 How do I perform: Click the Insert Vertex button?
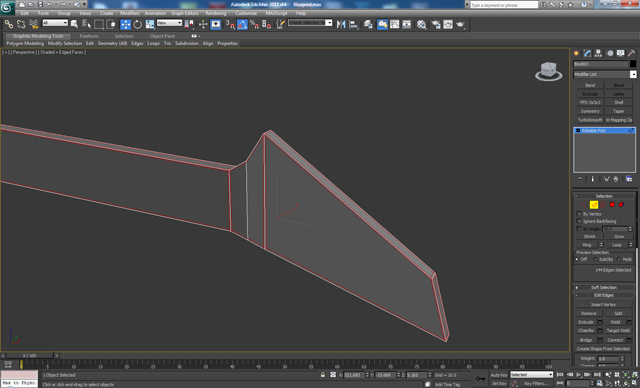tap(604, 304)
